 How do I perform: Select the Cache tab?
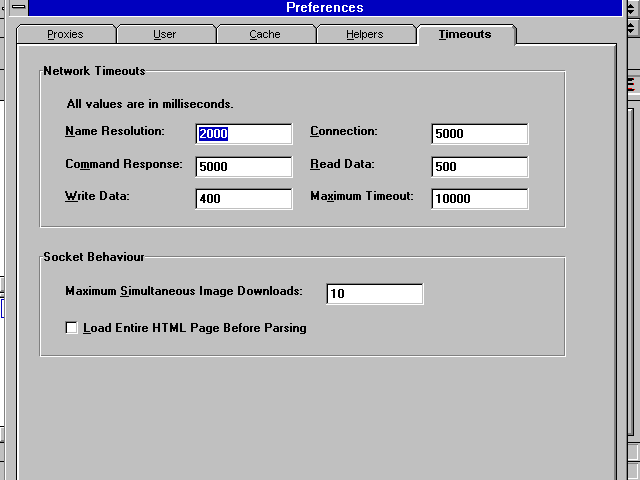[265, 34]
